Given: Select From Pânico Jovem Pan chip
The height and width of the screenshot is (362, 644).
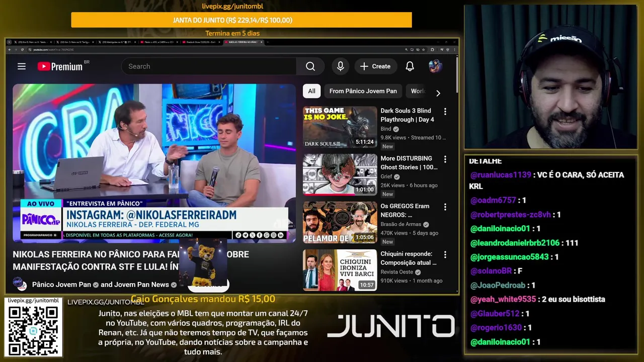Looking at the screenshot, I should point(363,91).
